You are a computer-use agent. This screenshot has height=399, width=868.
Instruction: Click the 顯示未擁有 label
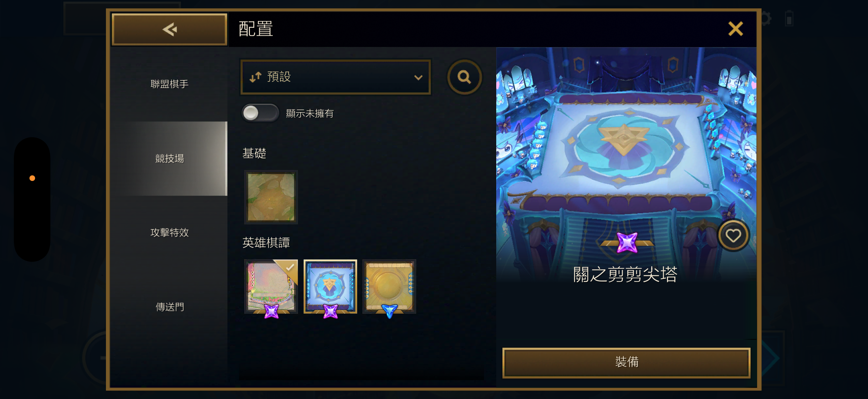pos(310,113)
